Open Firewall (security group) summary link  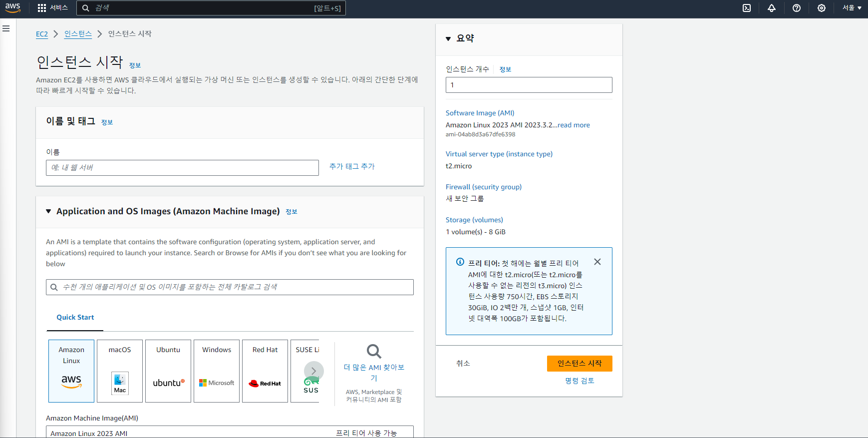pos(484,187)
